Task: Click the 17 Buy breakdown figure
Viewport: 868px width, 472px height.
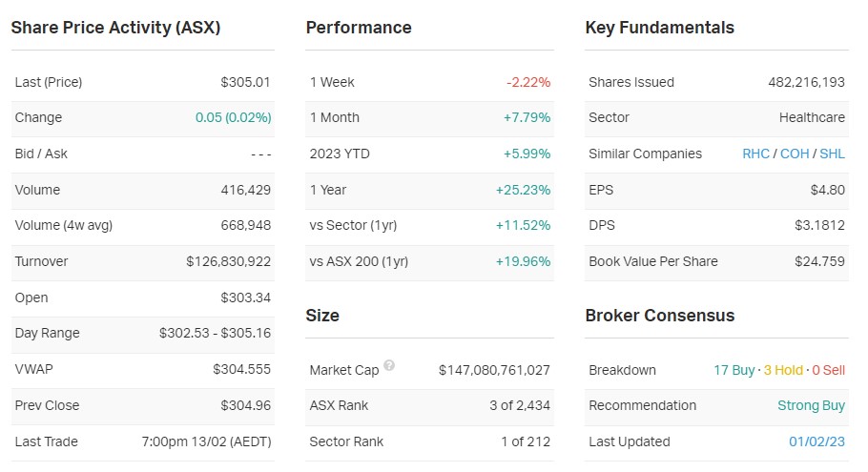Action: coord(734,370)
